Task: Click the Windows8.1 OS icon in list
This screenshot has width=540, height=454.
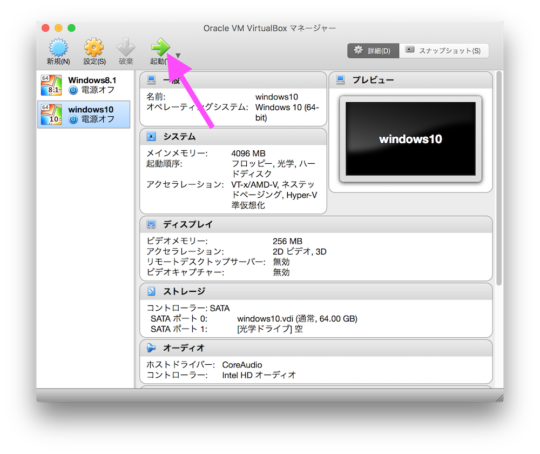Action: [51, 85]
